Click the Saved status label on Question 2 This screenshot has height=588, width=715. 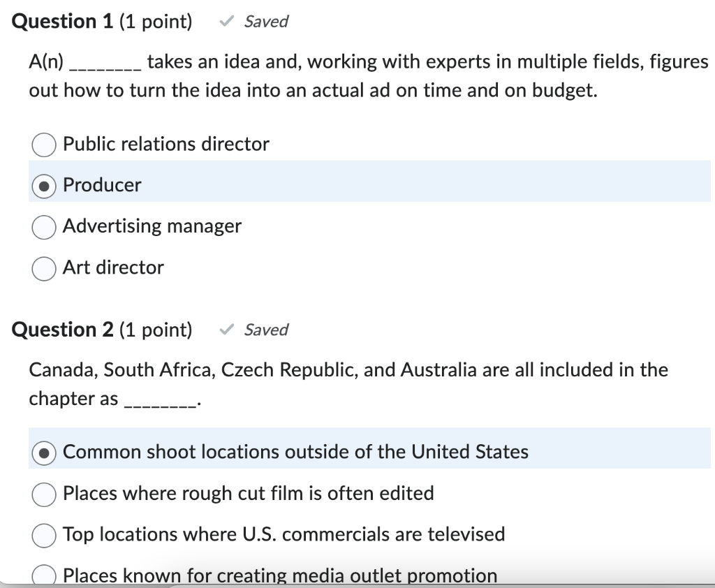tap(266, 330)
